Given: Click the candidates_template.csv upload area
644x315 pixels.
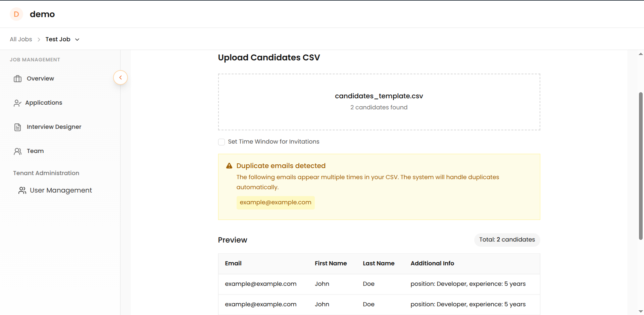Looking at the screenshot, I should tap(379, 102).
